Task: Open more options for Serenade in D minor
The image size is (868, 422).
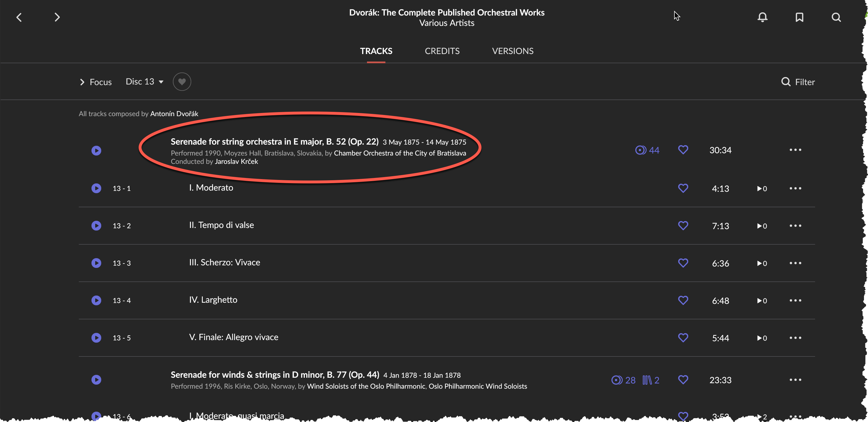Action: pos(795,379)
